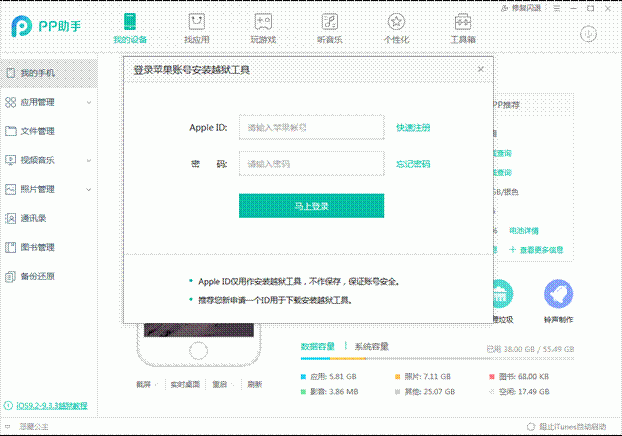The height and width of the screenshot is (436, 622).
Task: Open 视频音乐 in the sidebar
Action: coord(49,160)
